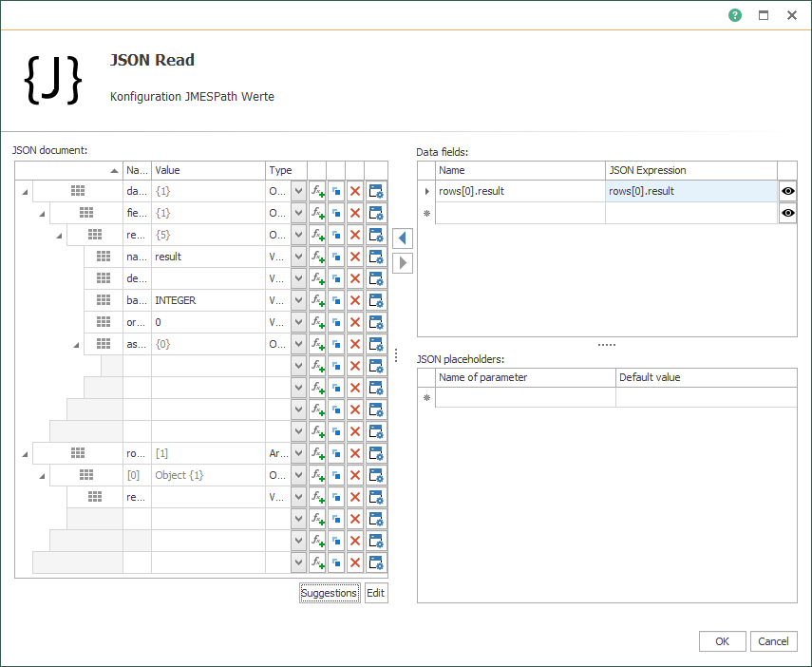Click the fx add-expression icon in the '{5}' row
The height and width of the screenshot is (667, 812).
[x=317, y=235]
